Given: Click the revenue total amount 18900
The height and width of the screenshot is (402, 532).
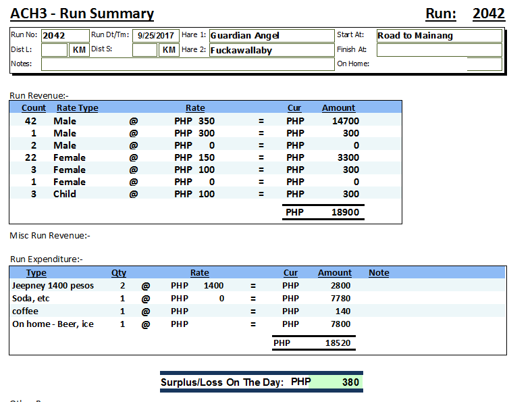Looking at the screenshot, I should click(x=344, y=212).
